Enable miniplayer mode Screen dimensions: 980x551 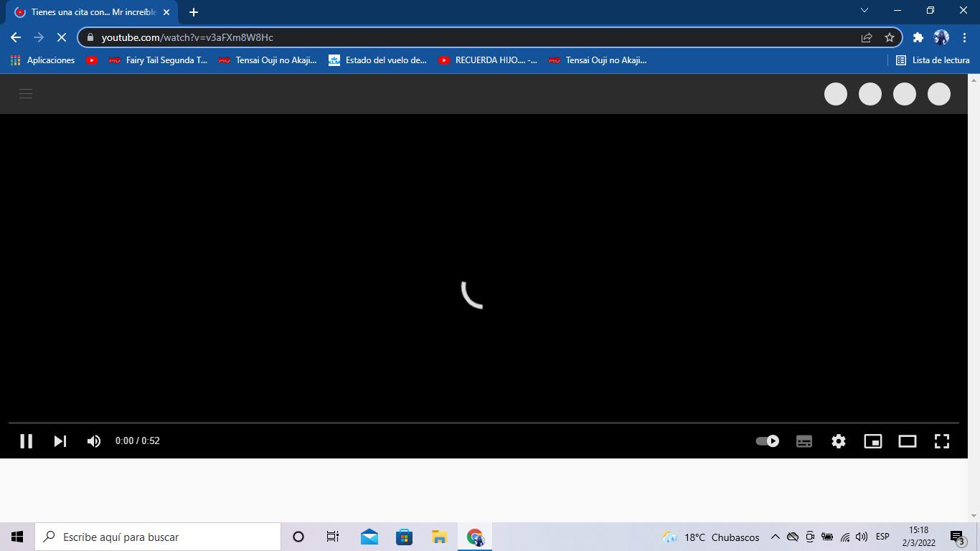873,441
